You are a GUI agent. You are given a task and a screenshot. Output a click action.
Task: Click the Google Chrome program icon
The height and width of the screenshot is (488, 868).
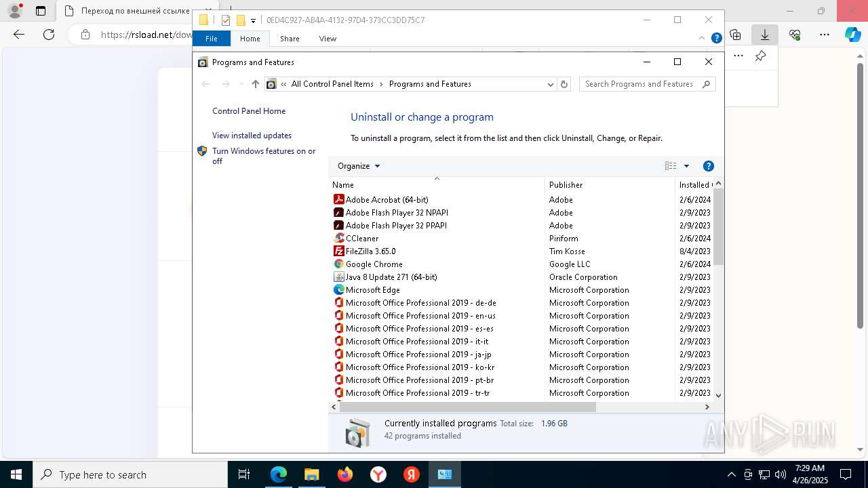339,264
